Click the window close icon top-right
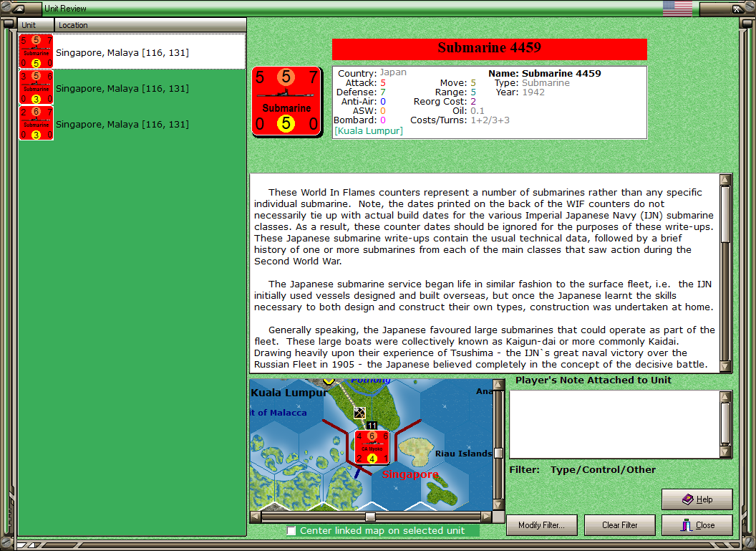 [737, 8]
